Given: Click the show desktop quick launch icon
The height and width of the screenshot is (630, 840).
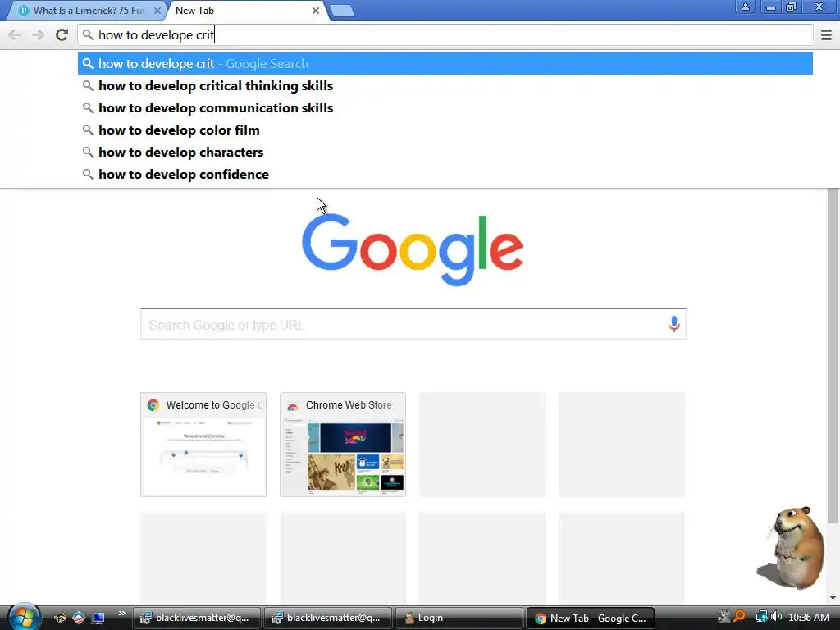Looking at the screenshot, I should click(98, 618).
